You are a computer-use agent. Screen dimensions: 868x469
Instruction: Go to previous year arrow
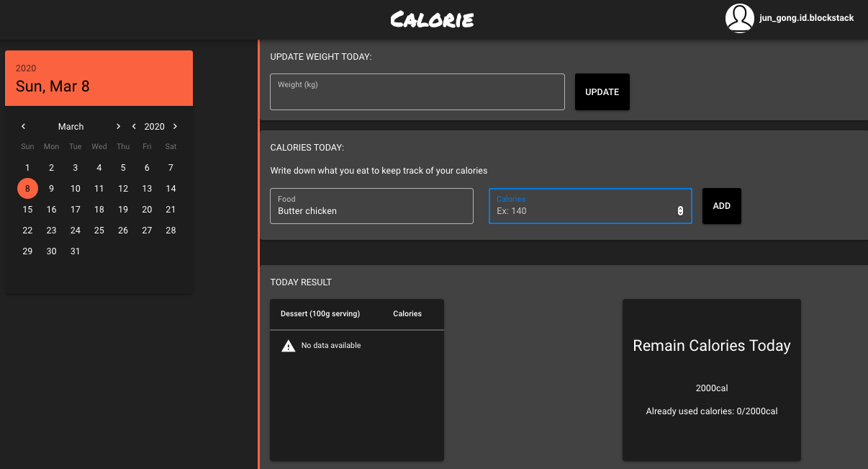134,127
